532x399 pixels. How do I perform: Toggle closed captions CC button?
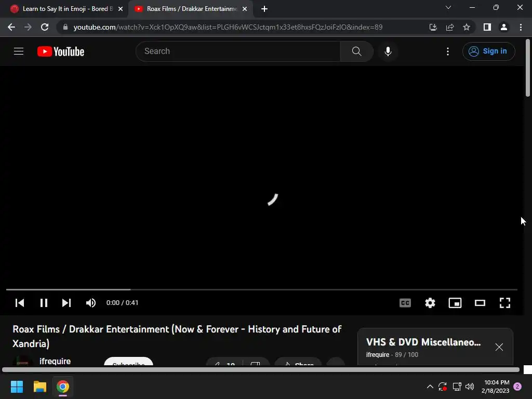click(405, 303)
